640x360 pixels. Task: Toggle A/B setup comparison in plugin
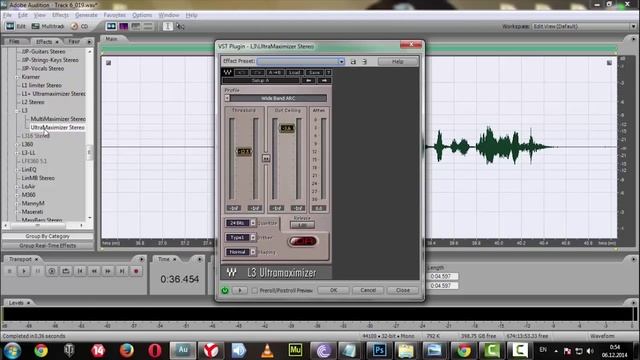pos(275,72)
